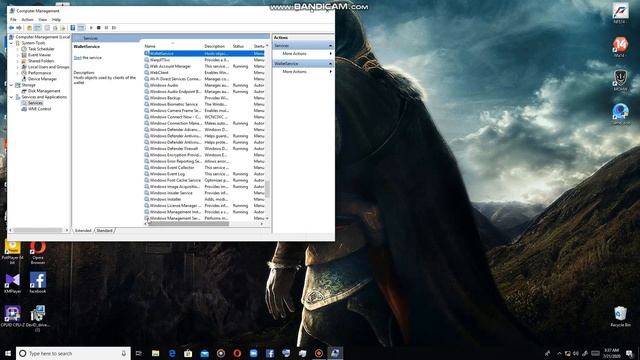Viewport: 640px width, 360px height.
Task: Open the Recycle Bin desktop icon
Action: [620, 316]
